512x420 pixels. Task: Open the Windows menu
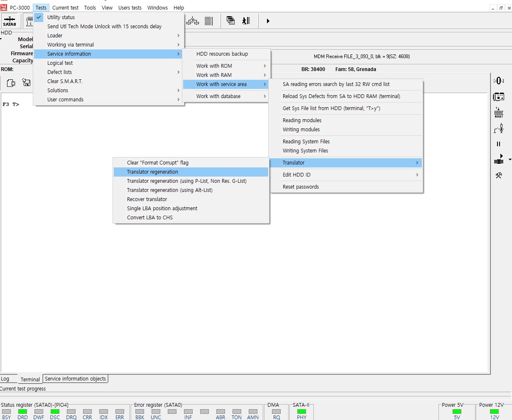(158, 7)
